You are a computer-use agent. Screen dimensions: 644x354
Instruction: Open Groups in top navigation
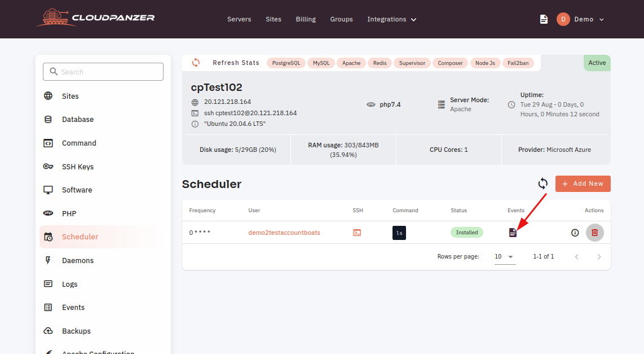coord(341,19)
